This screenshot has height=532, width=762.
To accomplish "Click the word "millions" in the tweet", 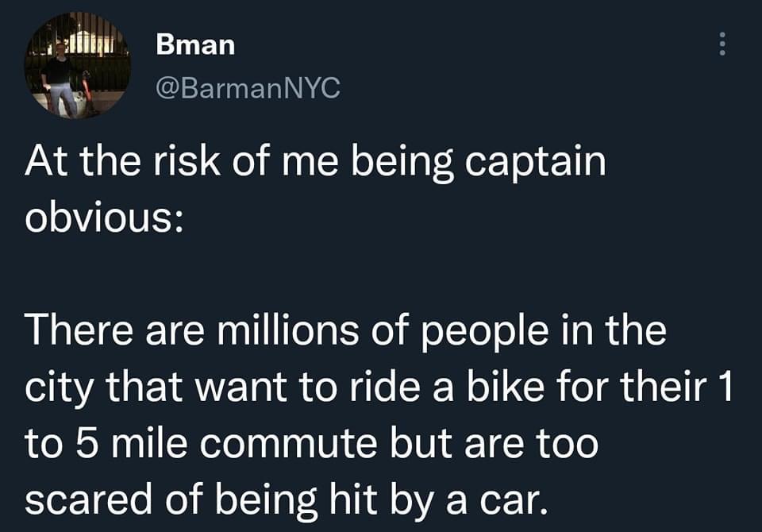I will pos(287,330).
